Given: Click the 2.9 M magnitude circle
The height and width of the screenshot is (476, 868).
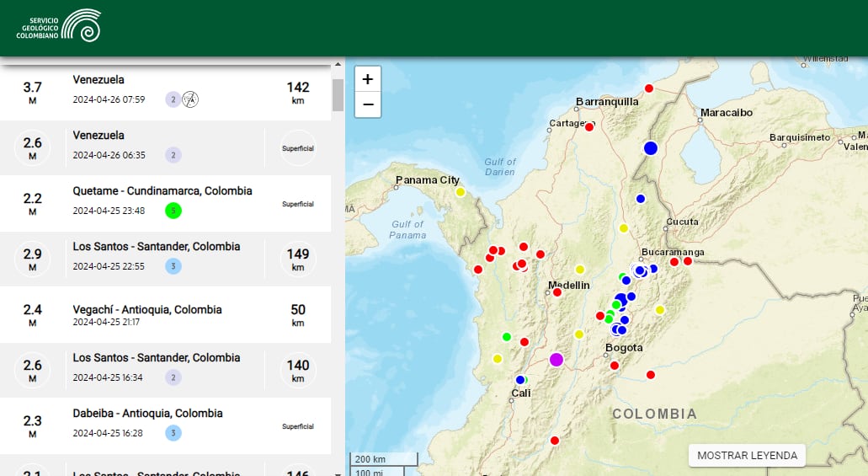Looking at the screenshot, I should (x=32, y=259).
